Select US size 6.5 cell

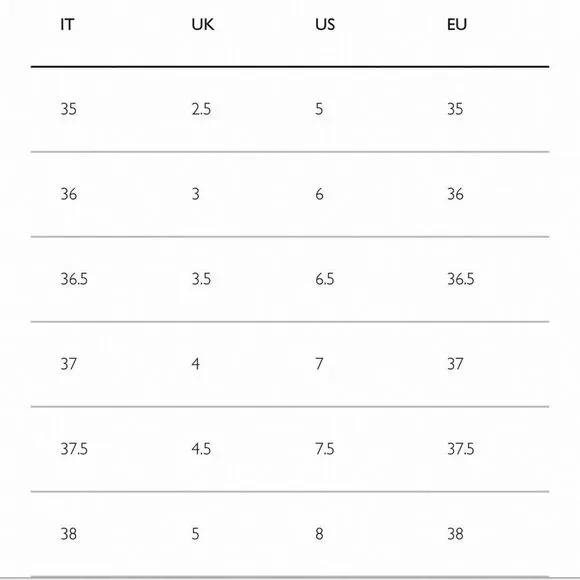(325, 279)
